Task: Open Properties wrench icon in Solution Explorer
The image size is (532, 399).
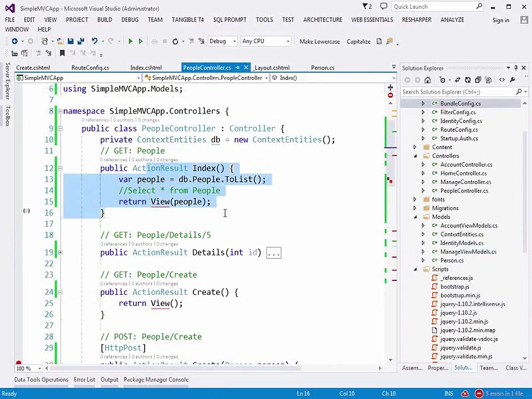Action: (512, 80)
